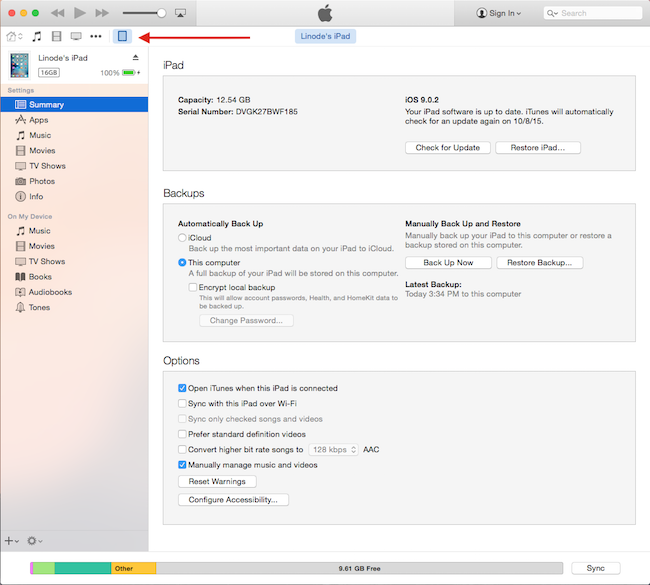Select the iCloud backup radio button
Image resolution: width=650 pixels, height=585 pixels.
182,238
